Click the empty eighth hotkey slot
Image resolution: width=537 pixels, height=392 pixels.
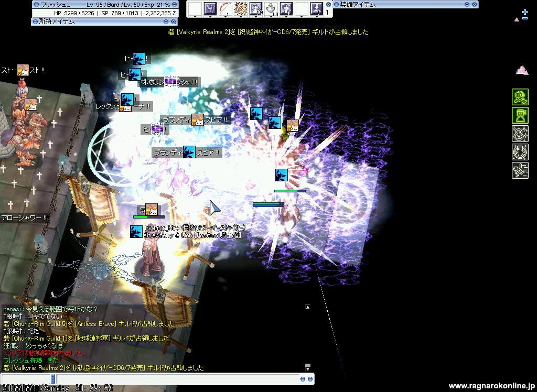[x=302, y=8]
